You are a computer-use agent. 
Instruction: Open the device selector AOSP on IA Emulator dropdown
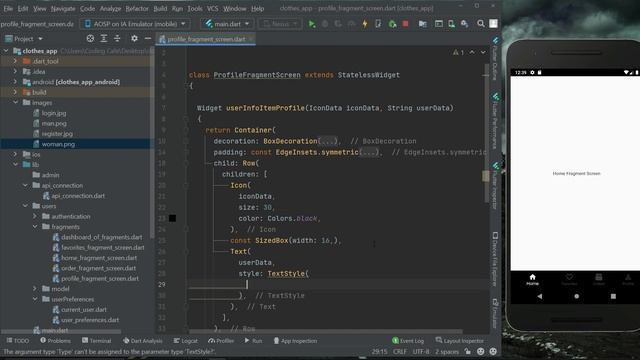tap(135, 24)
